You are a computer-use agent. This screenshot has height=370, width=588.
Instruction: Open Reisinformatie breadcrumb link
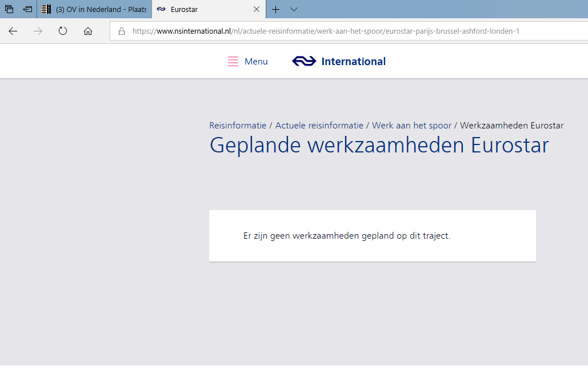pos(238,126)
